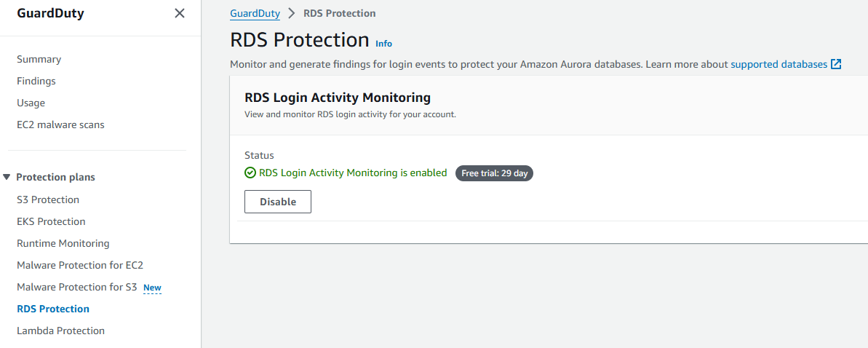This screenshot has width=868, height=348.
Task: Collapse the Protection plans section triangle
Action: point(7,178)
